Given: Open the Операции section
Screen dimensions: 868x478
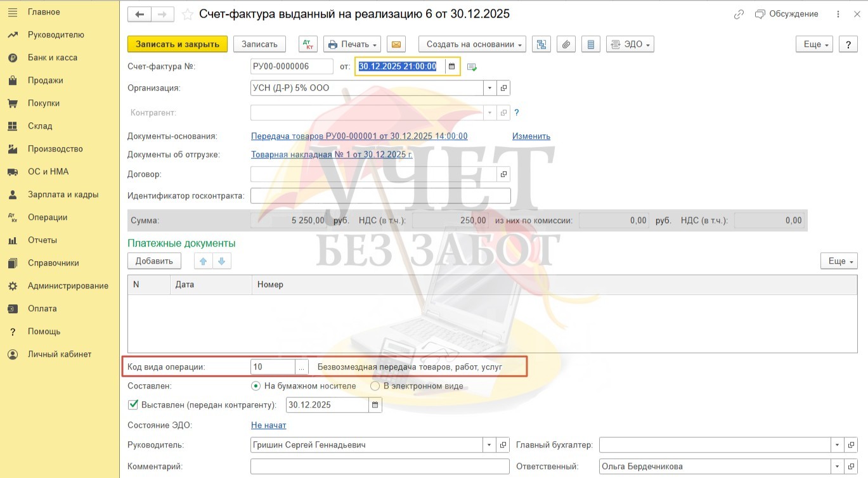Looking at the screenshot, I should pos(48,217).
